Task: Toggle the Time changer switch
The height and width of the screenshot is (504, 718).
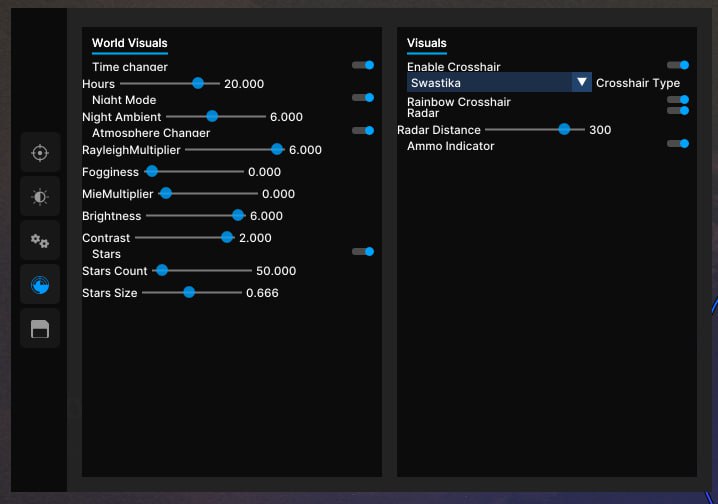Action: point(363,65)
